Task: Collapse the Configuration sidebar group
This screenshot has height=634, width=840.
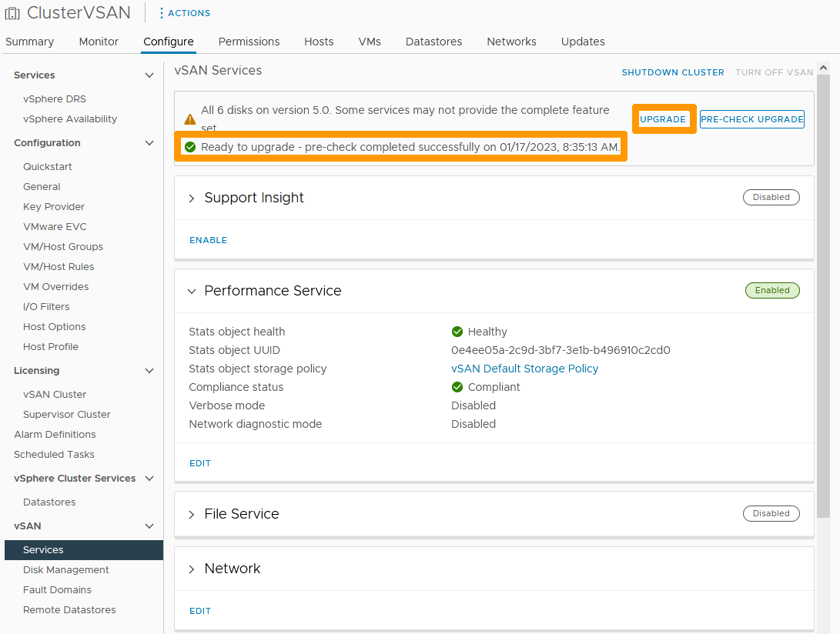Action: click(x=149, y=142)
